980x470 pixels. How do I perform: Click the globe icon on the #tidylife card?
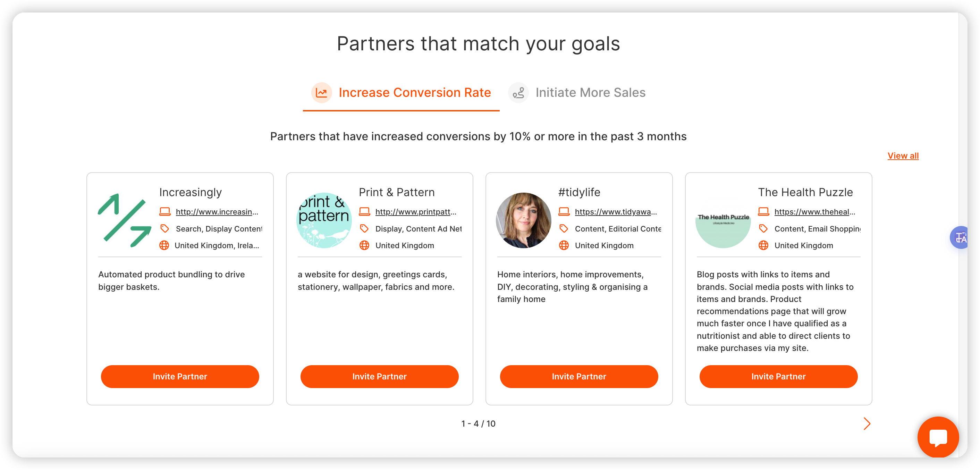click(564, 245)
